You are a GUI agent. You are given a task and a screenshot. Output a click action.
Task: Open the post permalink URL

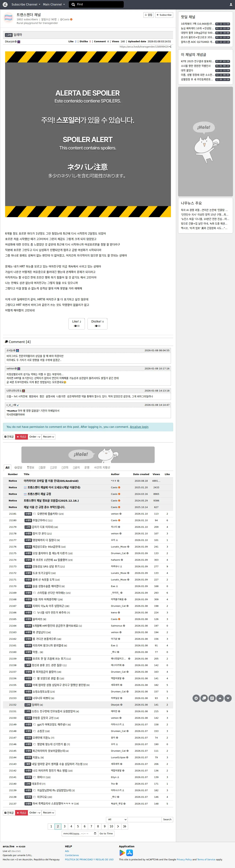click(144, 47)
